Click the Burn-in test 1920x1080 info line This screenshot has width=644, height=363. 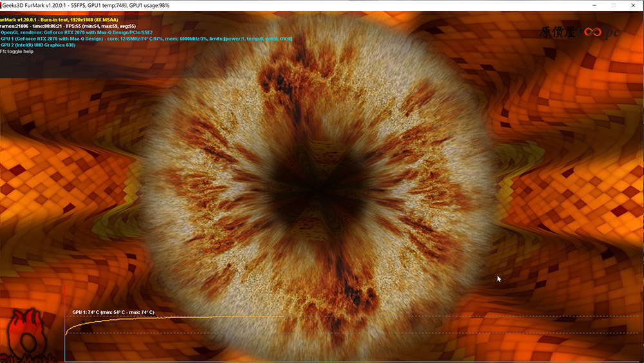click(x=59, y=20)
